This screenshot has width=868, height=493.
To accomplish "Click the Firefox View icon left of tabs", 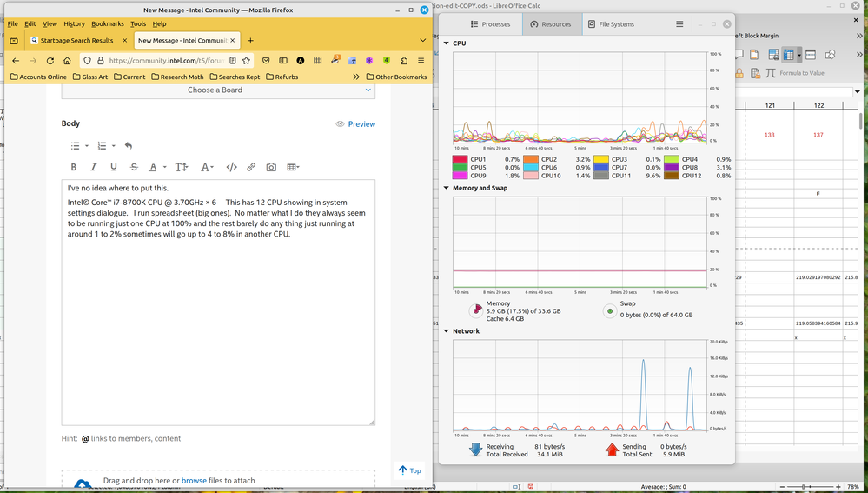I will (x=14, y=41).
